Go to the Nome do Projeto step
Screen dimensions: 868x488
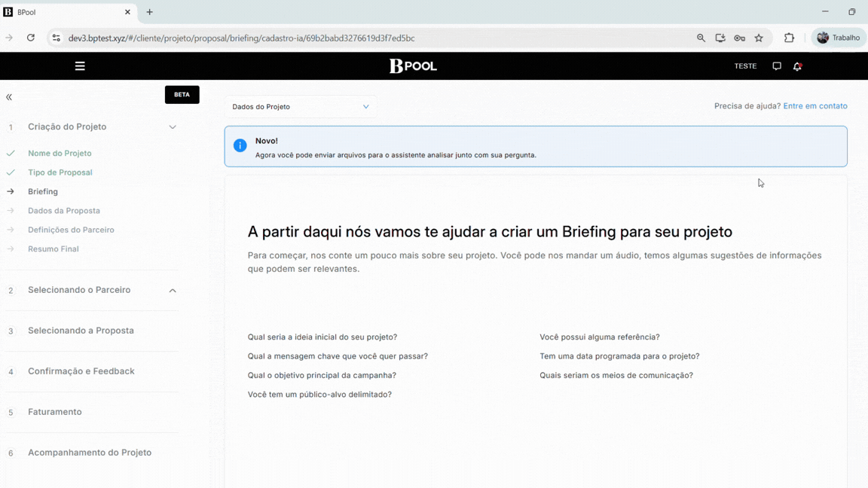[60, 154]
